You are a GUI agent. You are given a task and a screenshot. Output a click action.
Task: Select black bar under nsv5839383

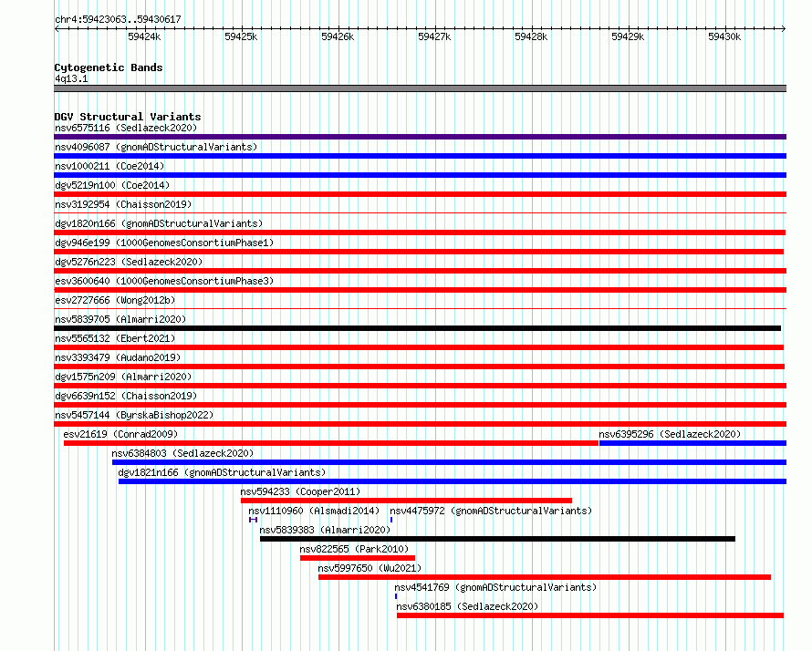(x=497, y=539)
